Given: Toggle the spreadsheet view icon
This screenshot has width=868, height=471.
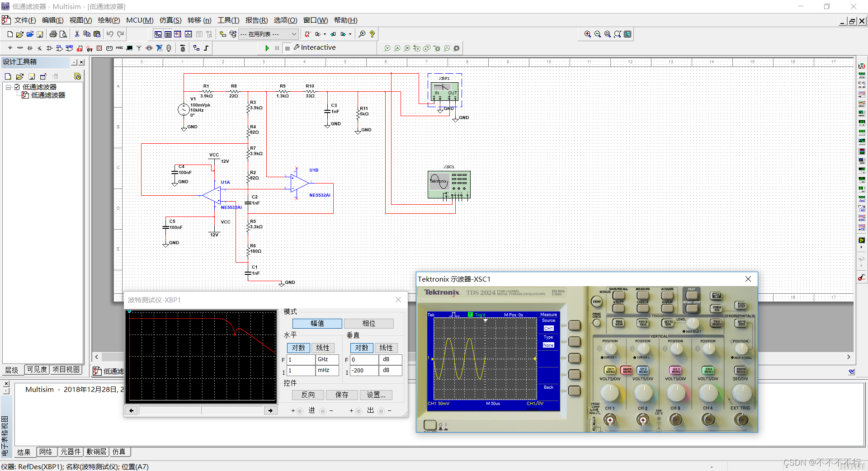Looking at the screenshot, I should tap(168, 34).
